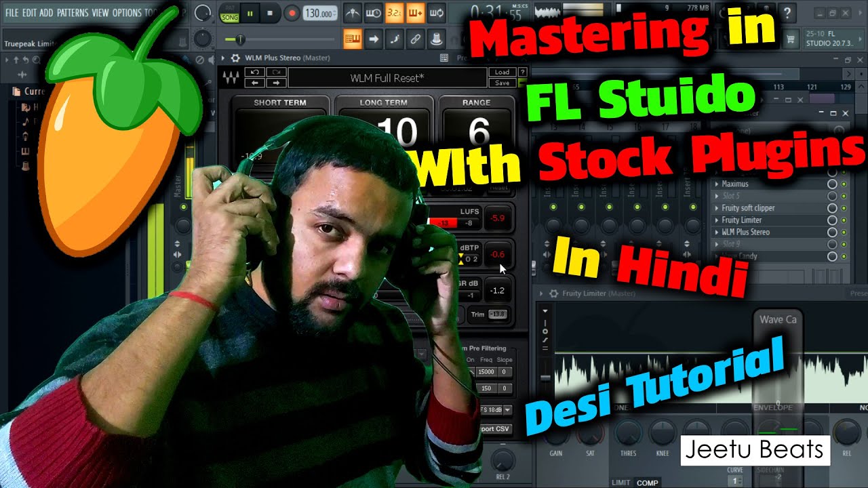Expand the Fruity Limiter slot arrow

click(717, 220)
